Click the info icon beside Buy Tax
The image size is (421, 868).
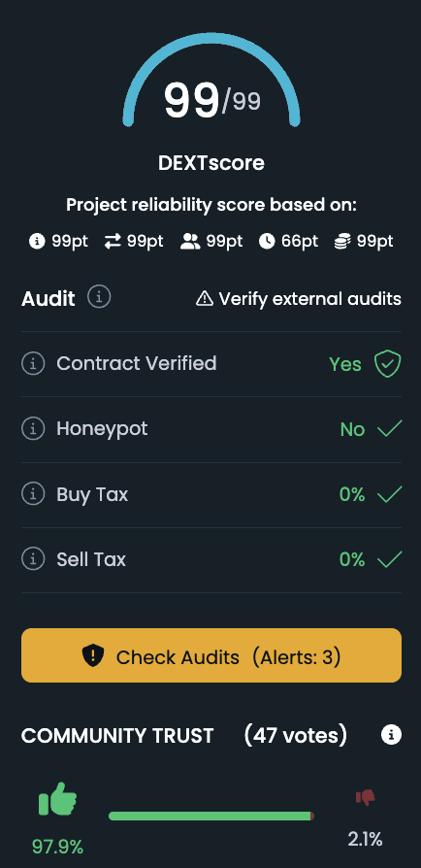click(x=33, y=494)
